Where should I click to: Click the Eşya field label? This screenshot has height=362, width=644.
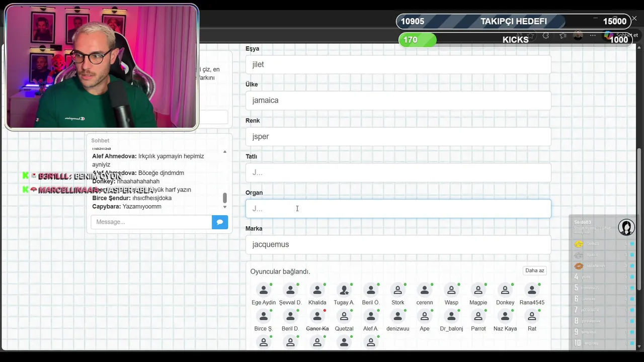tap(253, 48)
